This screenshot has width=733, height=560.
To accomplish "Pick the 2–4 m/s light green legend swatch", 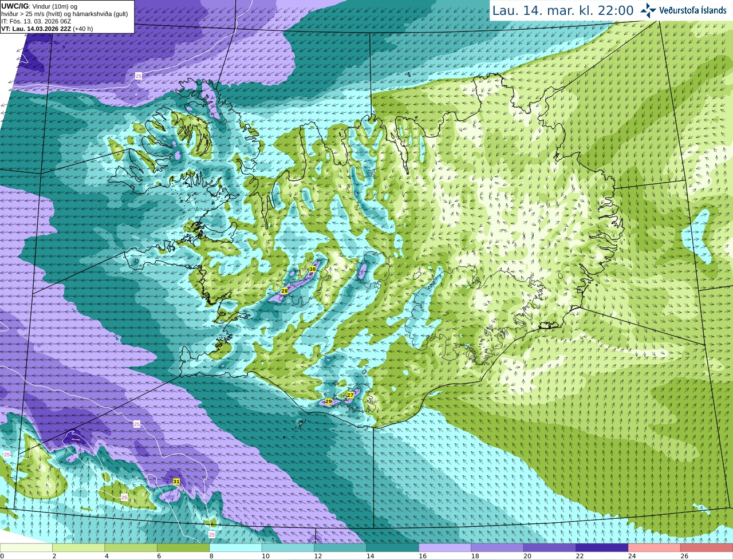I will click(x=78, y=547).
